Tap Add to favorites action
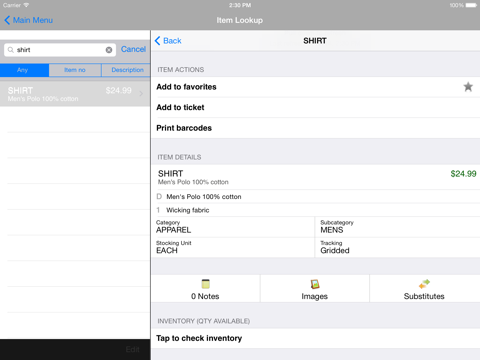Viewport: 480px width, 360px height. tap(315, 87)
